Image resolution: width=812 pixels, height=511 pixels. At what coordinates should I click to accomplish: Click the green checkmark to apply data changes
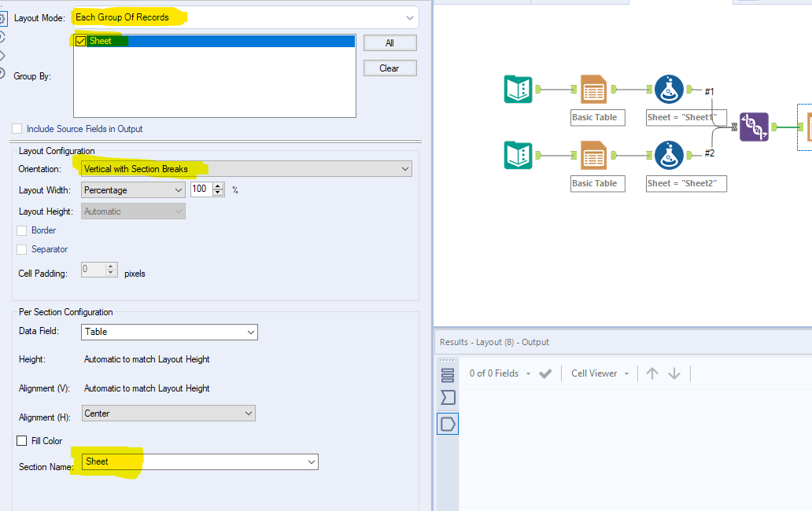545,373
